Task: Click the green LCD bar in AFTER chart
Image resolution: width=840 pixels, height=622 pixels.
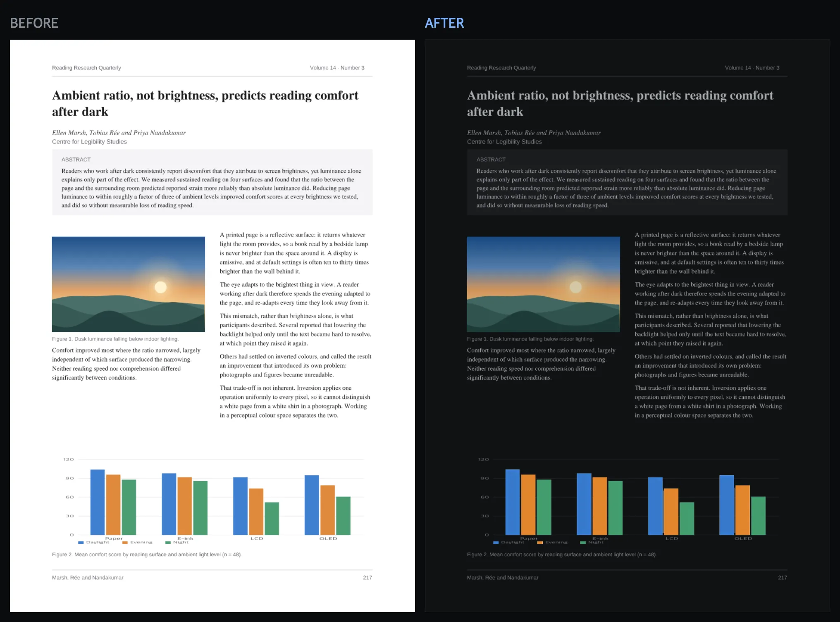Action: click(687, 519)
